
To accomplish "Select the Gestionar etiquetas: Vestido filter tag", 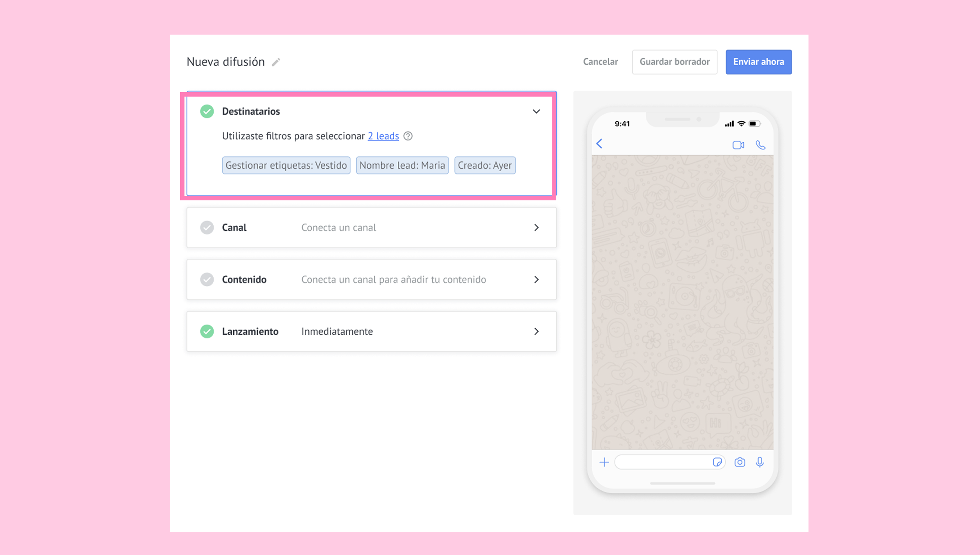I will coord(286,165).
